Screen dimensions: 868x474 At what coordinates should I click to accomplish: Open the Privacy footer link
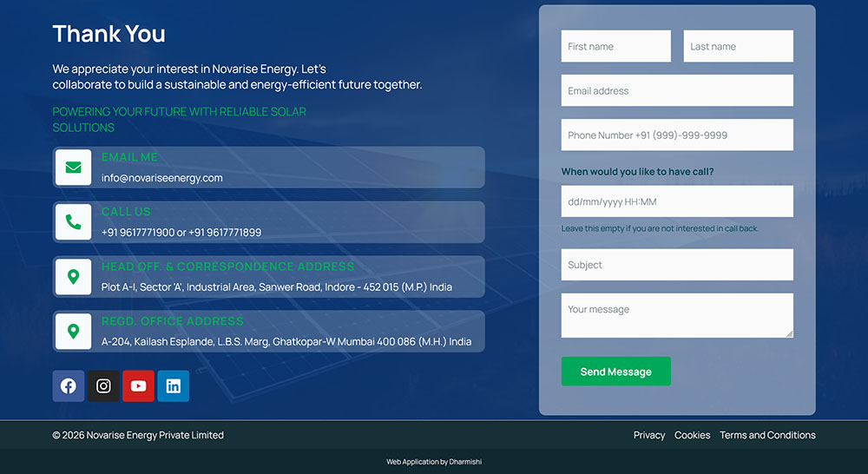pyautogui.click(x=649, y=435)
